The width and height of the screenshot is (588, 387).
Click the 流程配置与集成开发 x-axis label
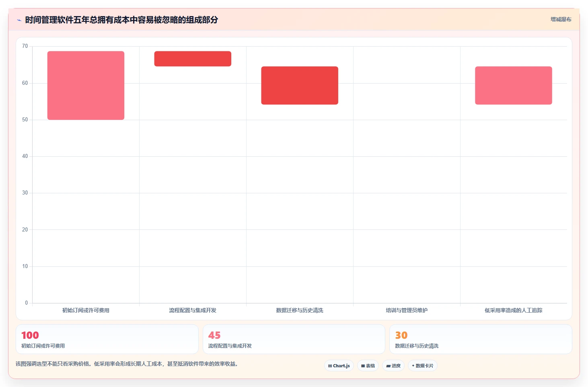pos(193,310)
